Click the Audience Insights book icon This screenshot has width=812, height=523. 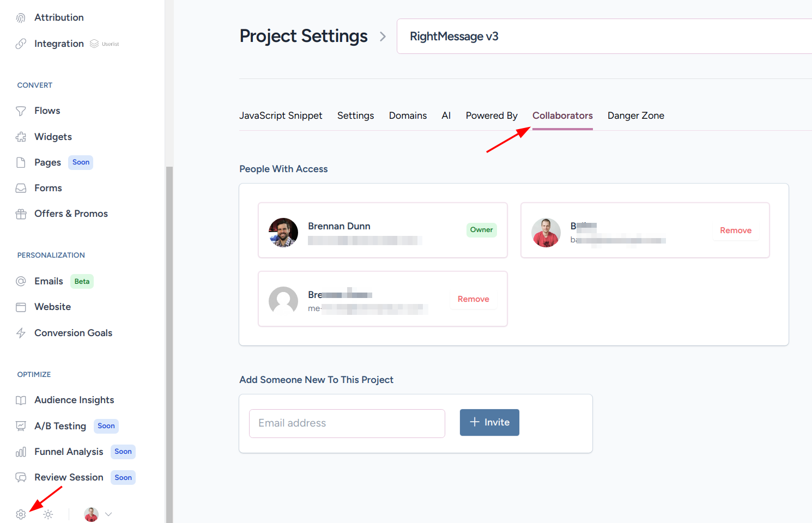point(21,400)
